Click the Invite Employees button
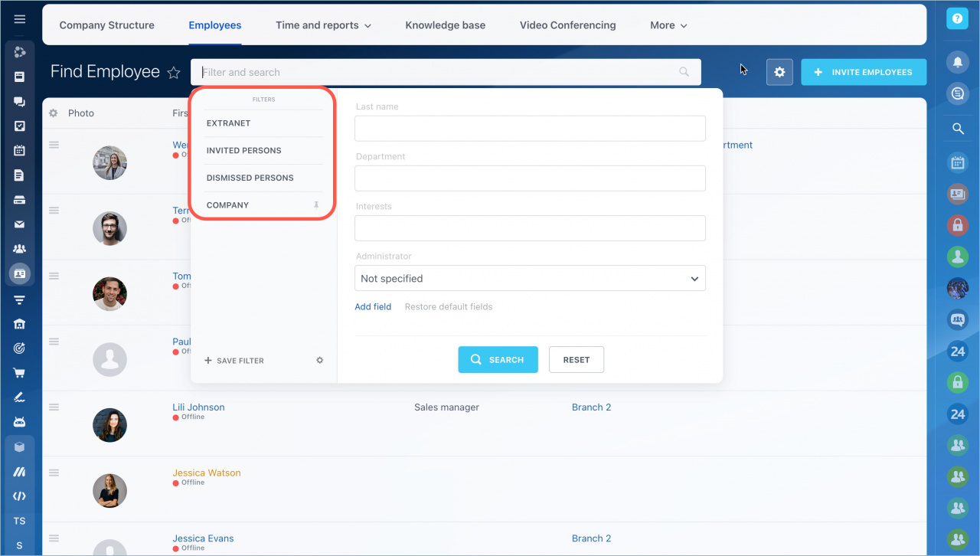The image size is (980, 556). pos(864,72)
